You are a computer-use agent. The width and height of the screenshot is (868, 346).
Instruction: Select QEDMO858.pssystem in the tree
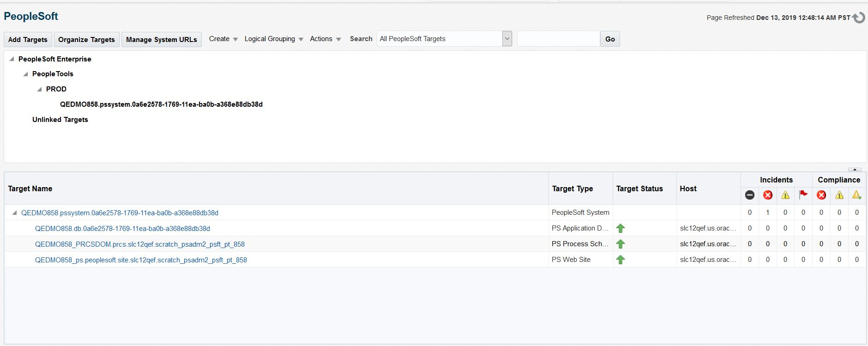[161, 104]
